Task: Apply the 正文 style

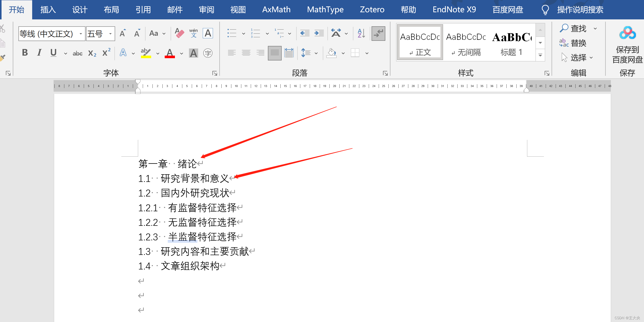Action: [420, 42]
